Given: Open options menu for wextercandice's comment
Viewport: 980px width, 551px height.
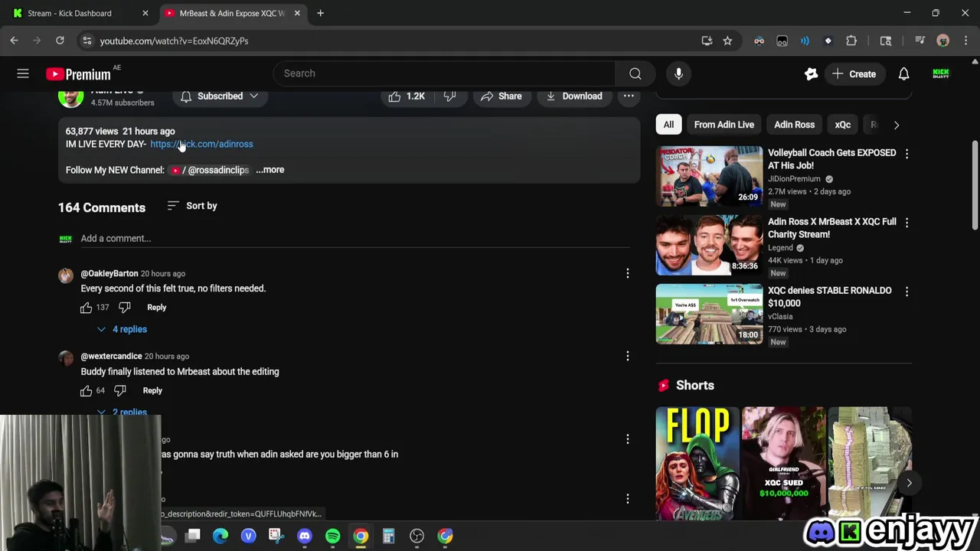Looking at the screenshot, I should 628,356.
